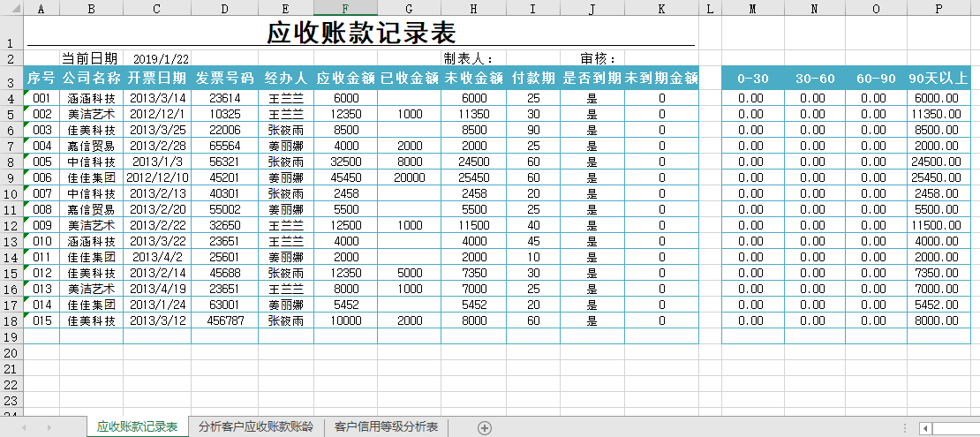Select column F header
The height and width of the screenshot is (437, 980).
click(345, 8)
